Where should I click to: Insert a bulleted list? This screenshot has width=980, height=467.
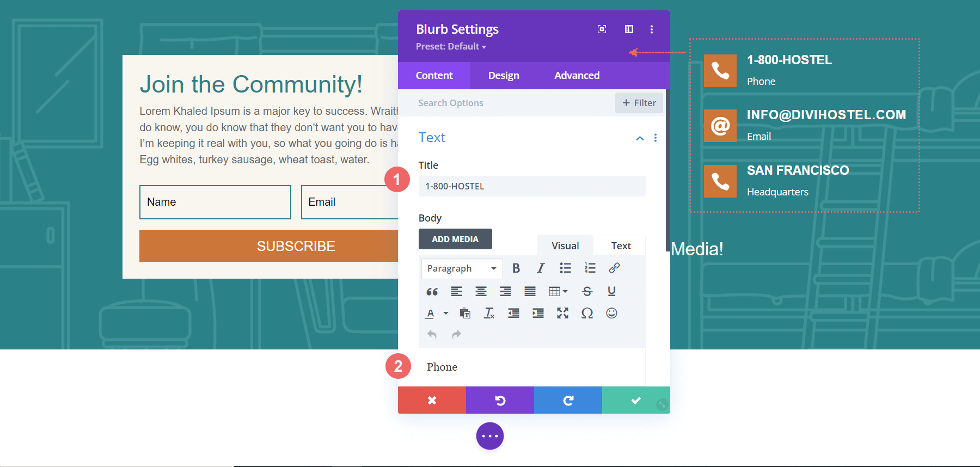tap(565, 268)
